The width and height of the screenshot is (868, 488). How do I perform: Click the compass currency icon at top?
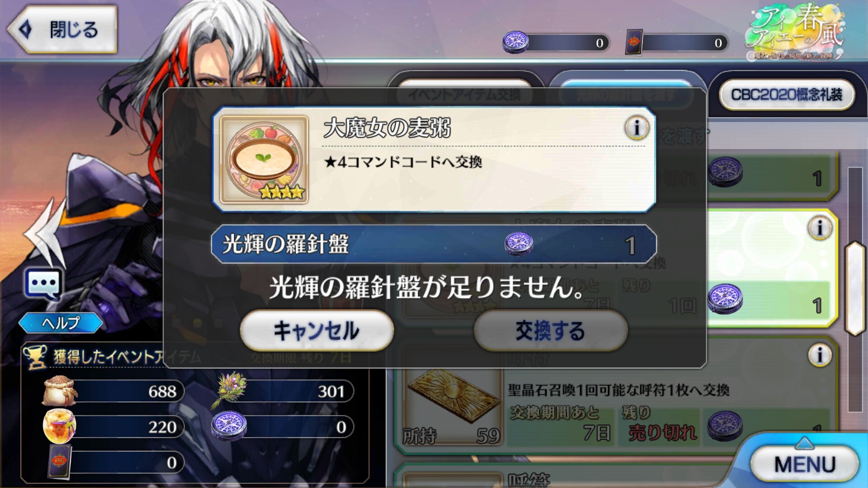pos(516,42)
